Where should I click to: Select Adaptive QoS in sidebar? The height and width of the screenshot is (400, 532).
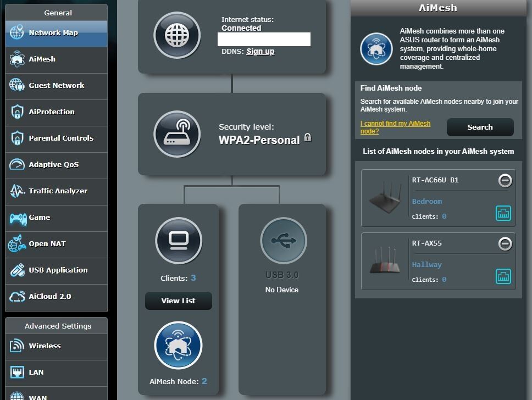[56, 165]
